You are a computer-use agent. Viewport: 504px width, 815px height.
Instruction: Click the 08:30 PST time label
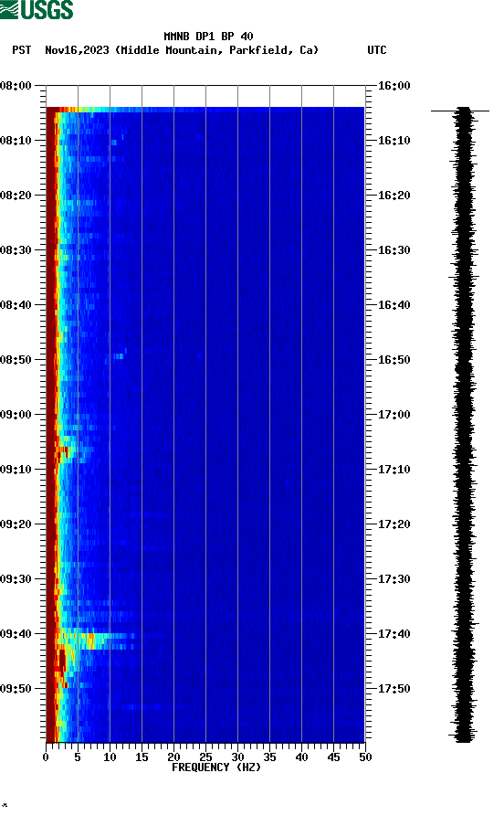click(x=16, y=250)
